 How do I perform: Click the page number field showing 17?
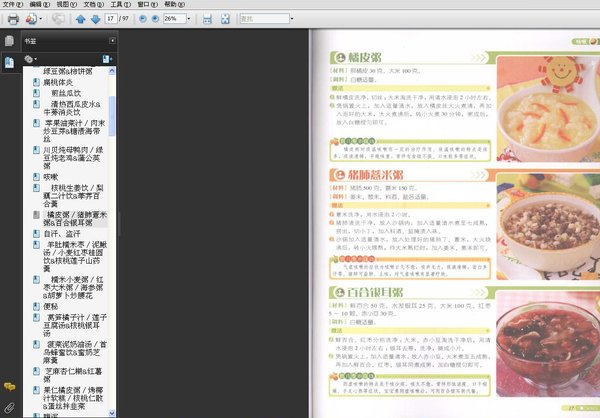click(x=111, y=18)
